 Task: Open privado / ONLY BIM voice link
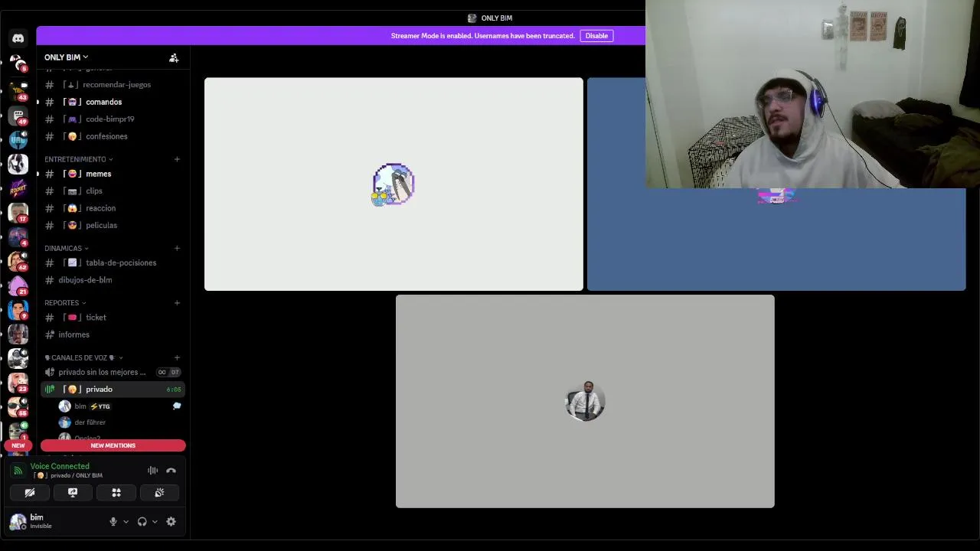coord(69,476)
